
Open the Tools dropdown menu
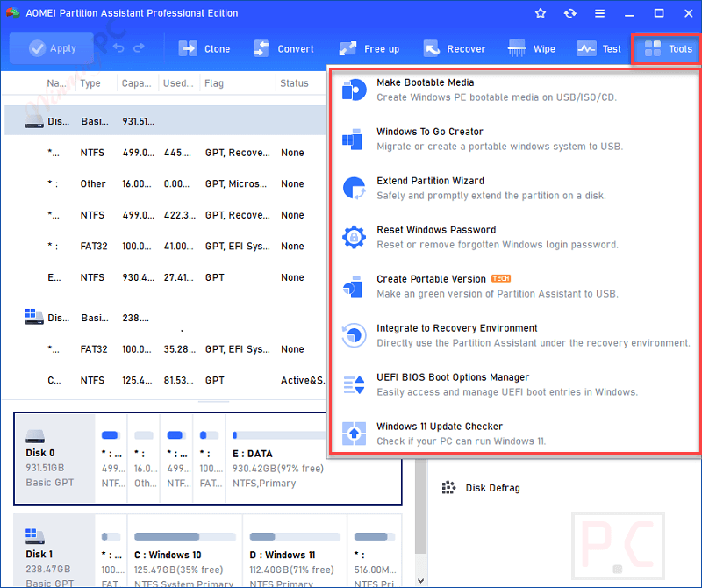click(665, 48)
